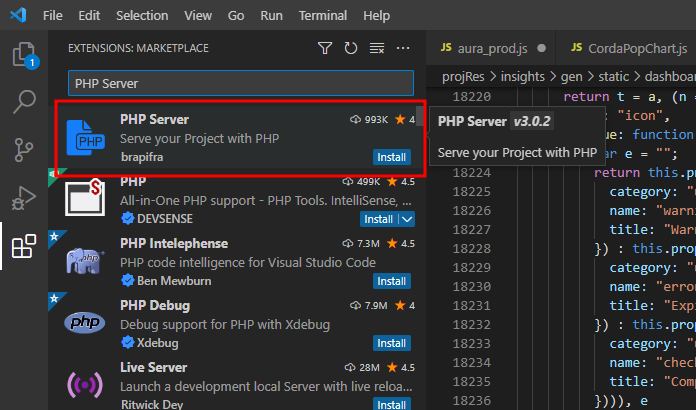Screen dimensions: 696x410
Task: Click the Ritwick Dey publisher name
Action: (152, 404)
